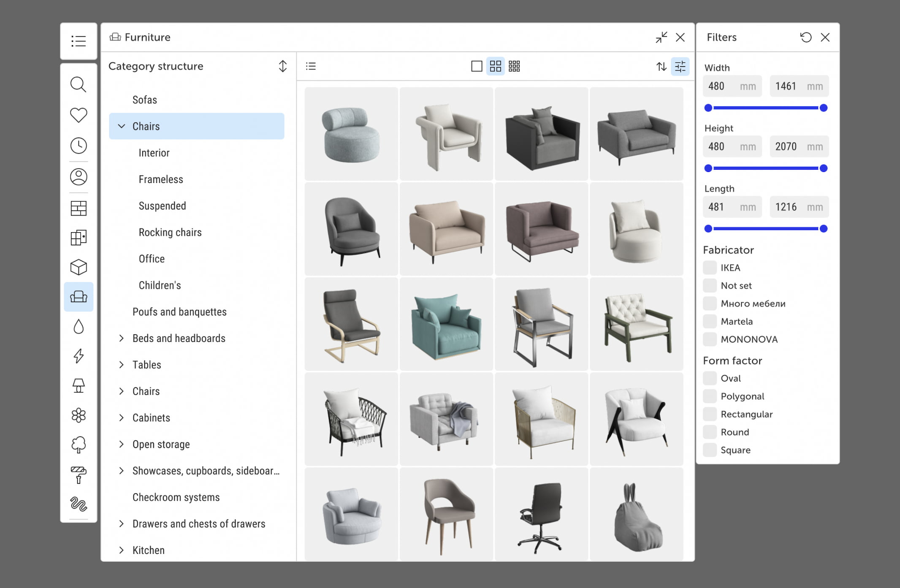Click the favorites/heart icon in sidebar
Image resolution: width=900 pixels, height=588 pixels.
point(79,116)
